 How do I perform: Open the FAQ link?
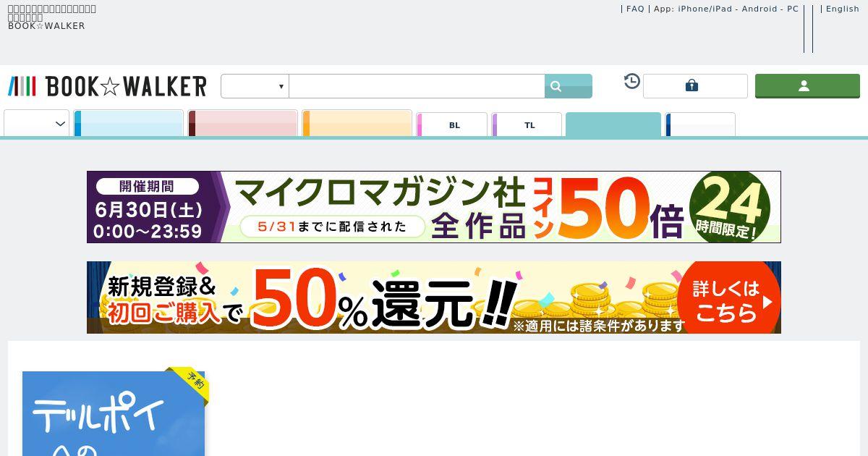(x=635, y=9)
